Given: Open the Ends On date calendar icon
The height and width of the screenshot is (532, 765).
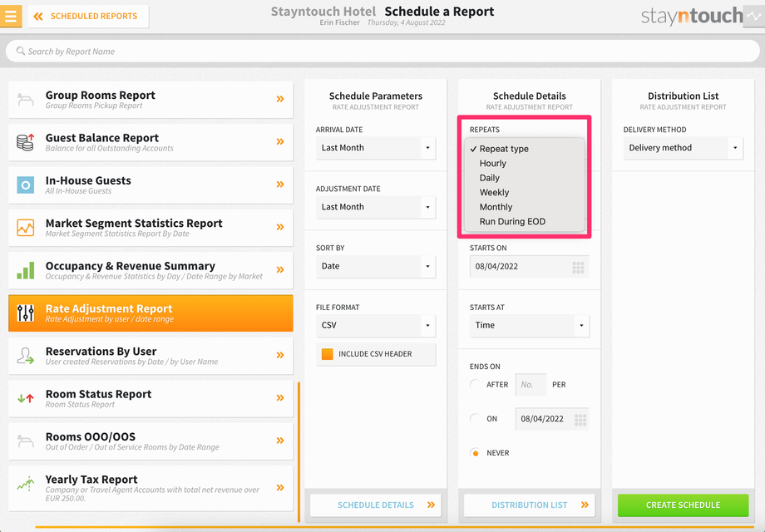Looking at the screenshot, I should [580, 420].
